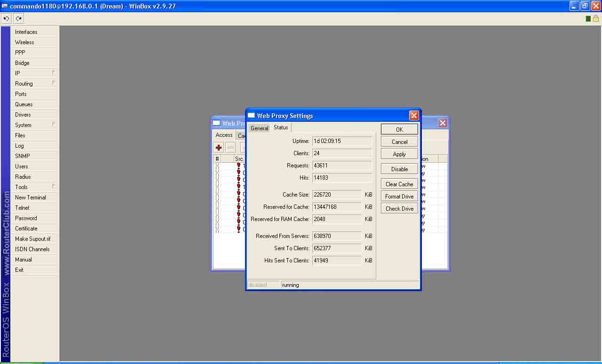Open Telnet from the sidebar

pos(34,207)
